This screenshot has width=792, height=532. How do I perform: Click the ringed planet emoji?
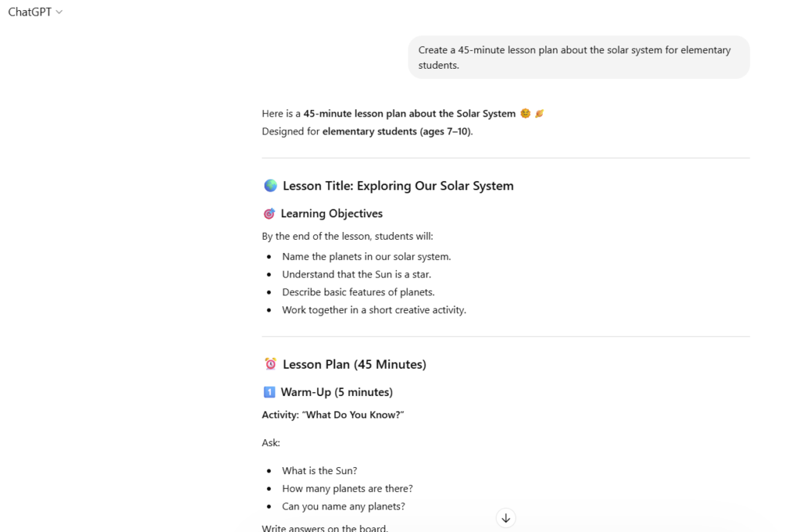(539, 114)
